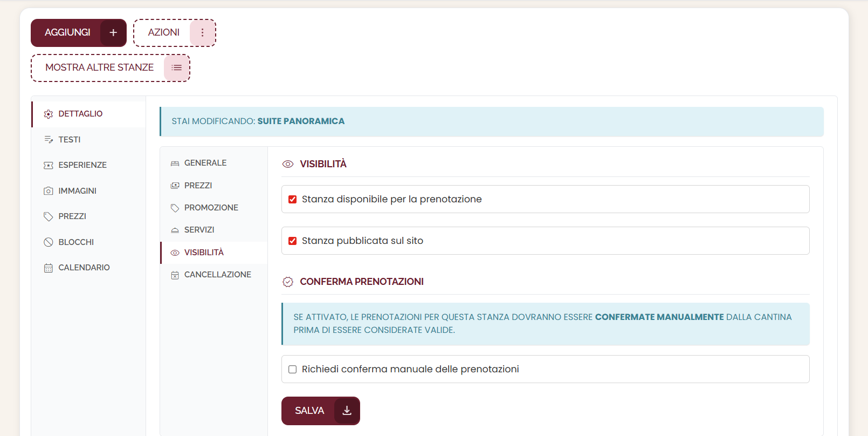
Task: Click the Dettaglio gear icon
Action: point(49,114)
